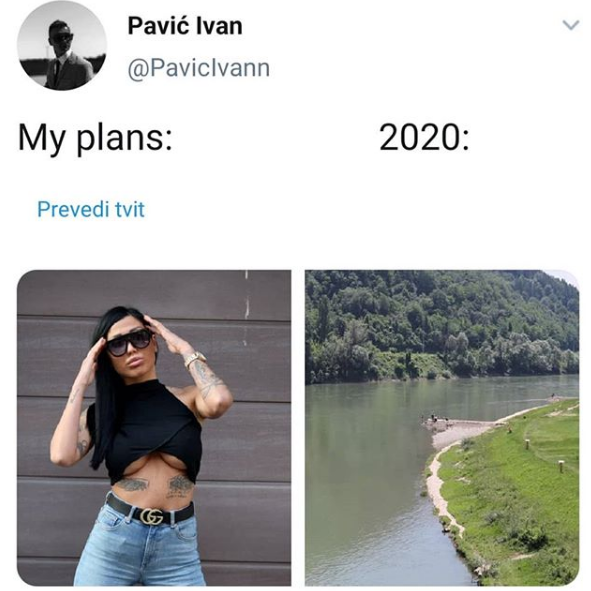Screen dimensions: 591x591
Task: Click the 'My plans:' tweet text
Action: point(95,139)
